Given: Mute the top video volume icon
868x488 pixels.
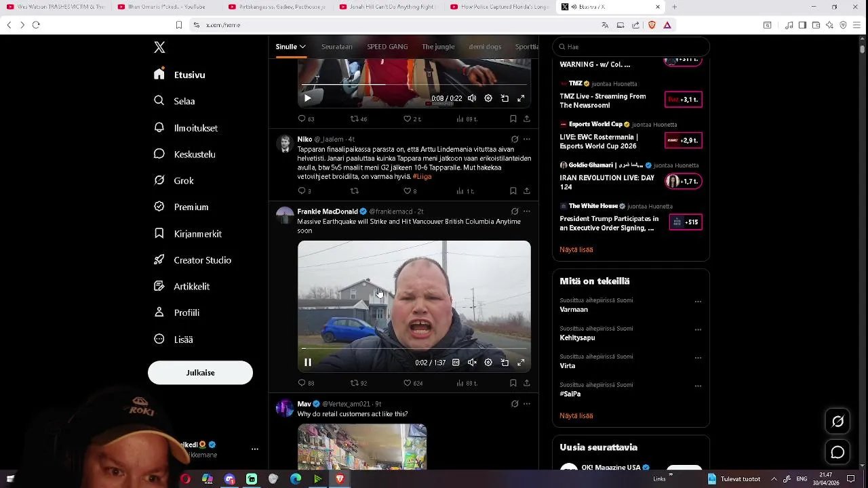Looking at the screenshot, I should click(x=472, y=98).
